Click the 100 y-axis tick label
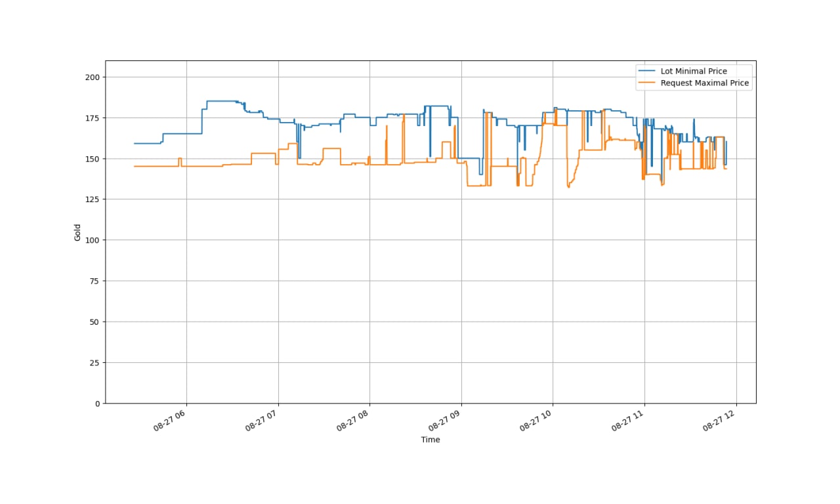 pyautogui.click(x=93, y=240)
